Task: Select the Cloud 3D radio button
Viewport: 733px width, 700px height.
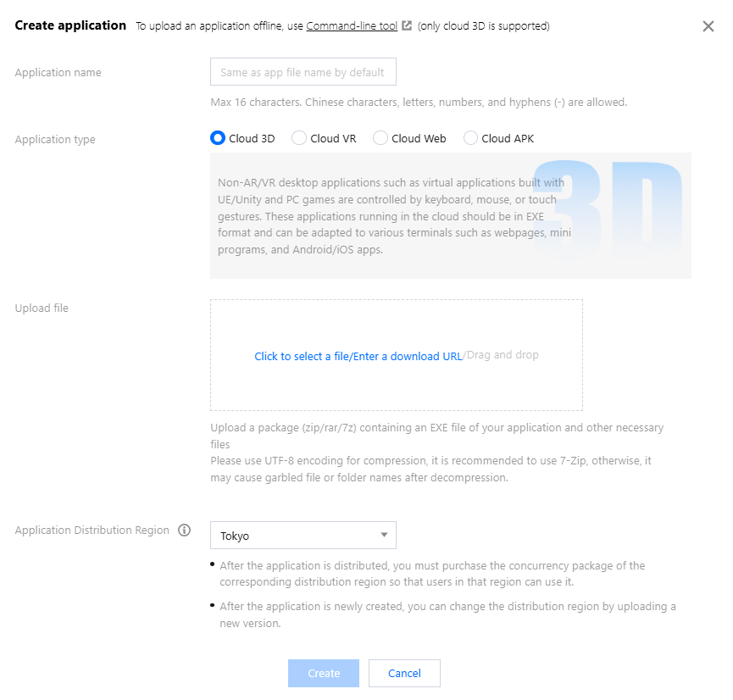Action: 218,138
